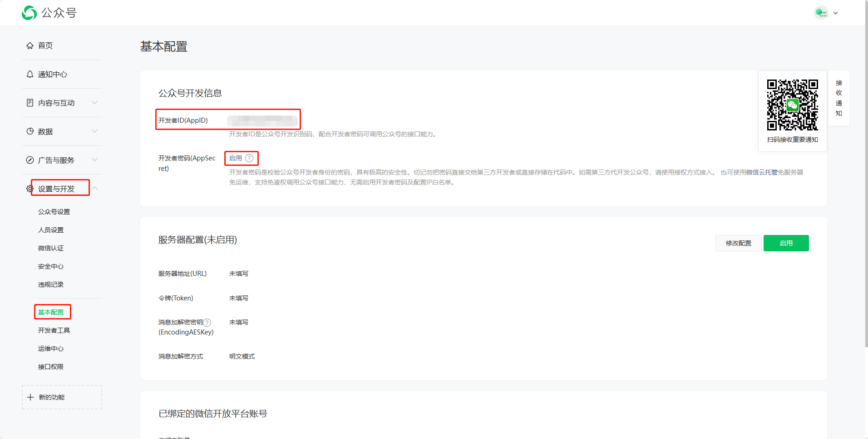Go to 开发者工具 menu item
The width and height of the screenshot is (868, 439).
pyautogui.click(x=54, y=330)
